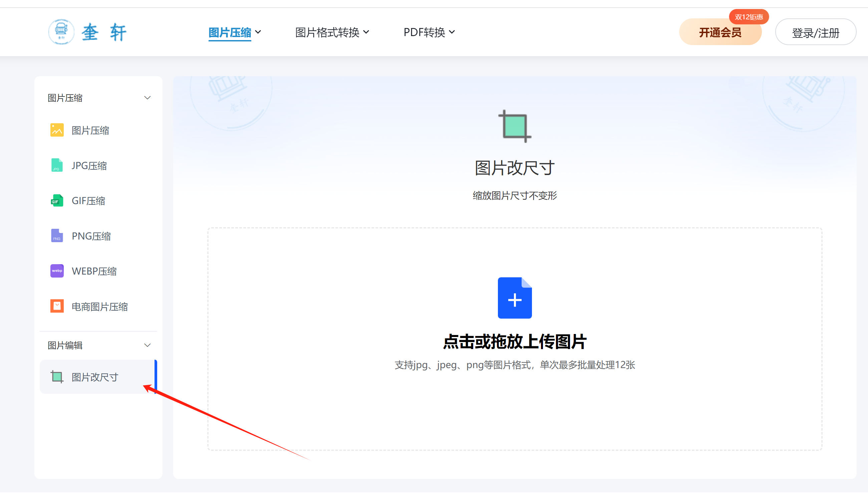The height and width of the screenshot is (498, 868).
Task: Select the 图片格式转换 menu item
Action: [x=327, y=32]
